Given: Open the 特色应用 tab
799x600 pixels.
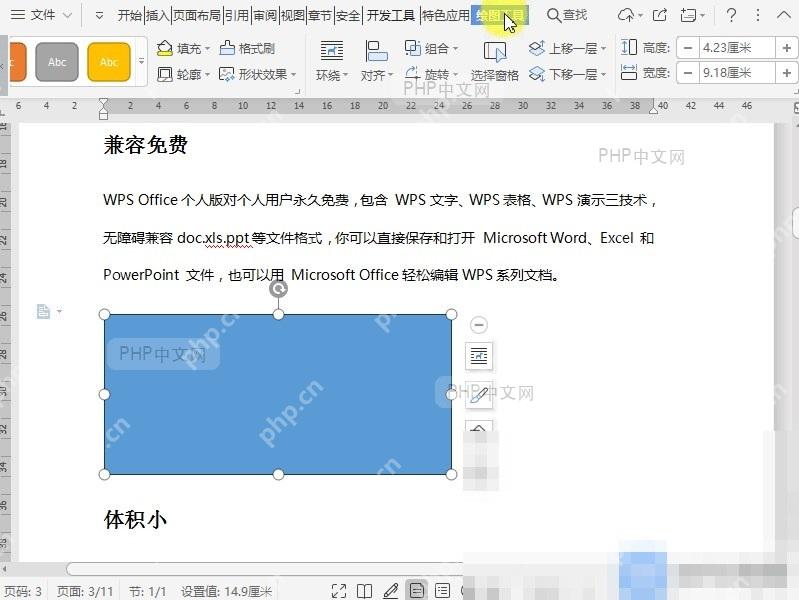Looking at the screenshot, I should (446, 16).
